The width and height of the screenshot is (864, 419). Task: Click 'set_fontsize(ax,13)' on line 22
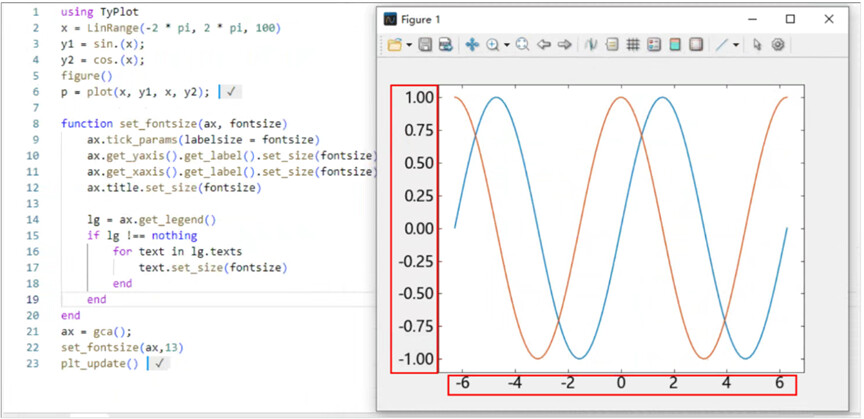click(122, 348)
